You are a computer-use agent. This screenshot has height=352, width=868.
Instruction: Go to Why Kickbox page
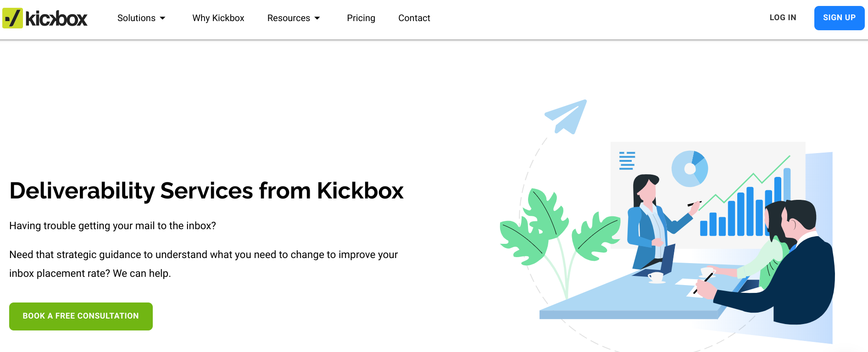click(x=218, y=18)
